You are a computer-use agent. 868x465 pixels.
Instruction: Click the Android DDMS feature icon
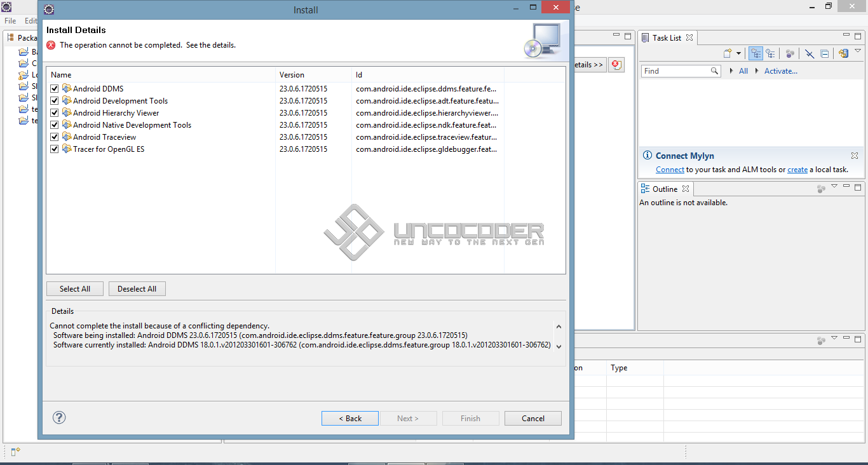click(67, 89)
